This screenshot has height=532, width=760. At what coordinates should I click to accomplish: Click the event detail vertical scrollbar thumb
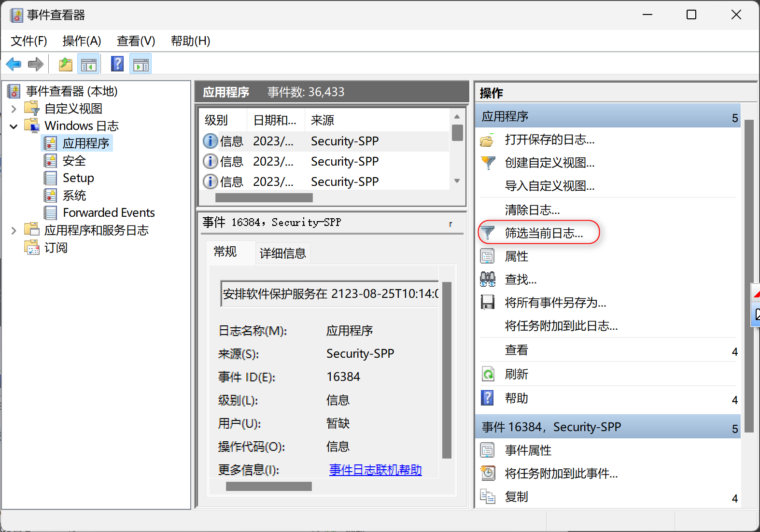coord(447,370)
